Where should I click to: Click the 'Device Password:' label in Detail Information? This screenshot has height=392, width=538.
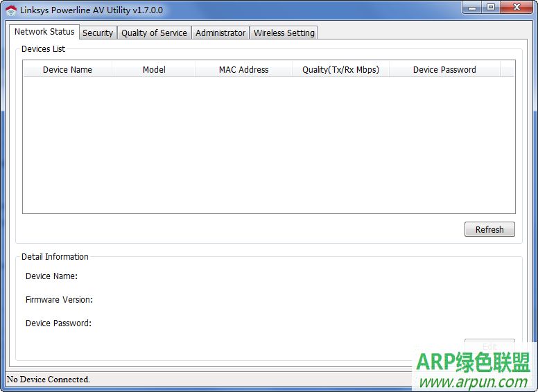(x=58, y=323)
